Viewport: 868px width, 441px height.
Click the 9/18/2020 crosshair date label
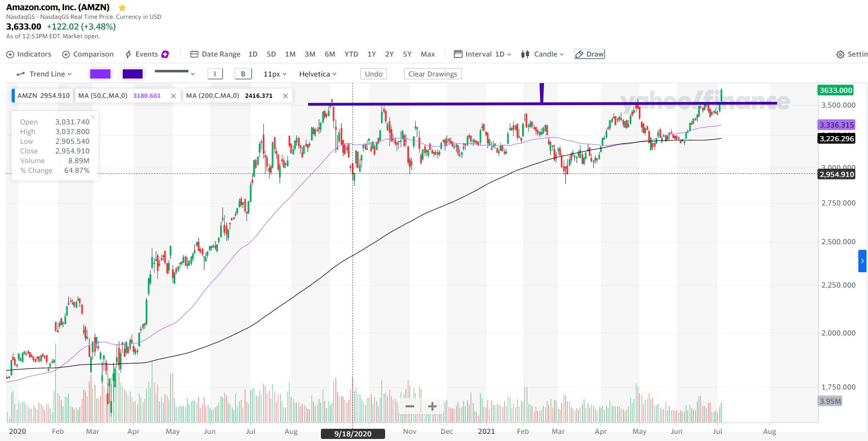pos(352,434)
